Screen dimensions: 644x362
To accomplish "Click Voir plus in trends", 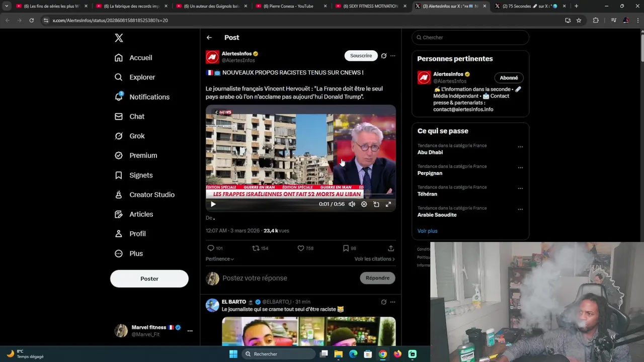I will coord(427,231).
